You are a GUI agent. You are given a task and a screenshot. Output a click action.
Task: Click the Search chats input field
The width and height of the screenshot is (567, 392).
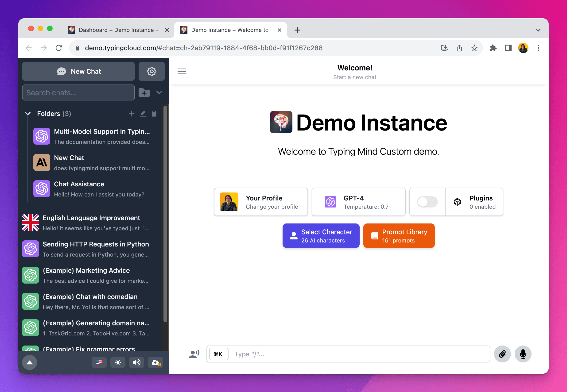[78, 92]
